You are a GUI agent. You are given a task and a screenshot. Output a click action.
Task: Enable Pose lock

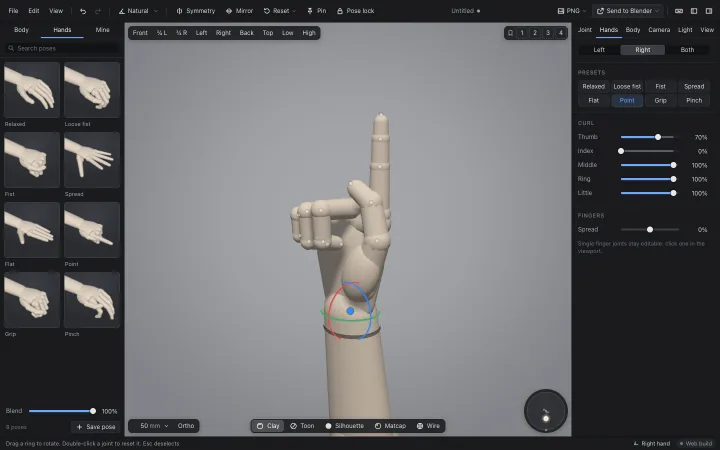coord(355,11)
